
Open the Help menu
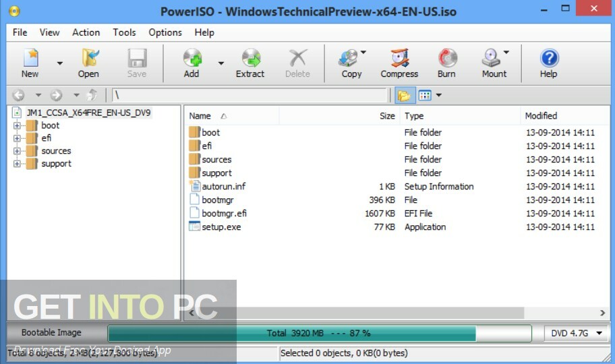204,32
